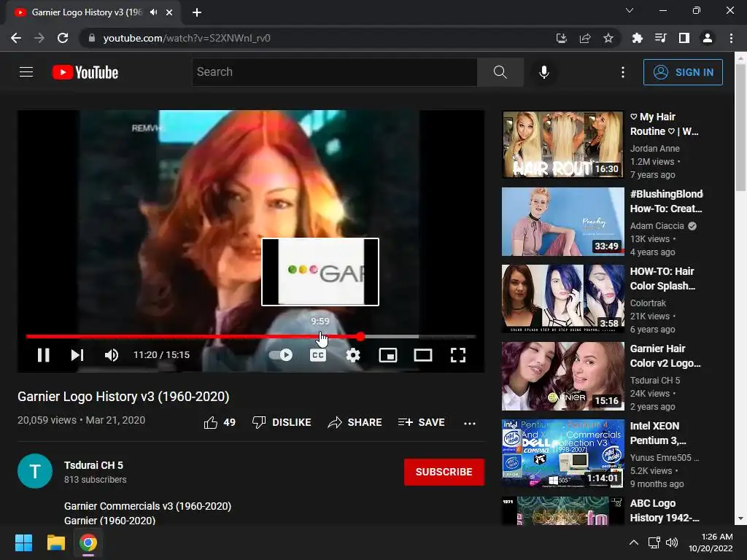Save the video to a playlist
This screenshot has width=747, height=560.
coord(421,422)
